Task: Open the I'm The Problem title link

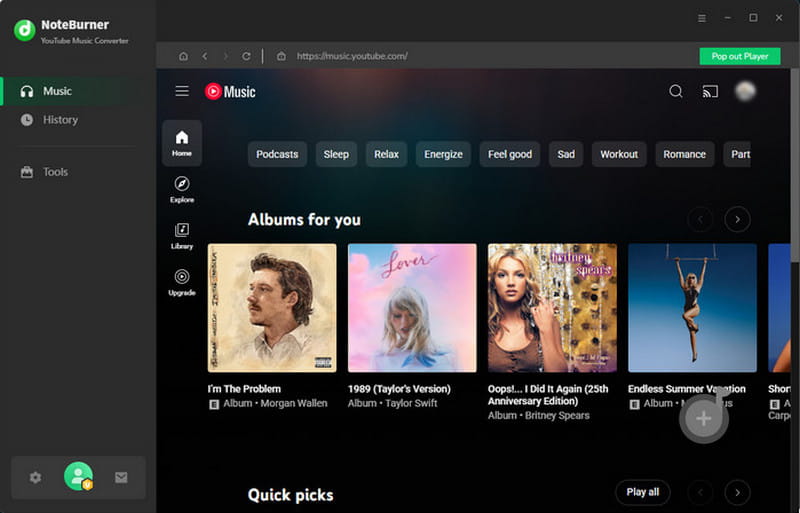Action: coord(244,389)
